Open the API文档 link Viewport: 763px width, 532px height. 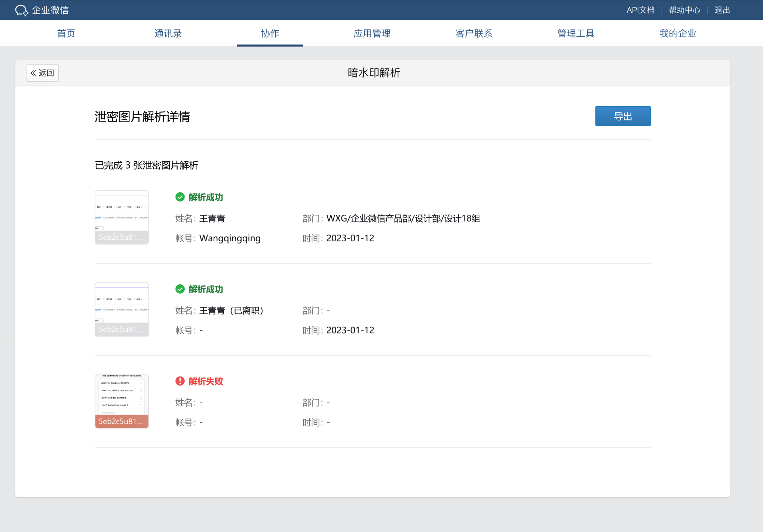[640, 10]
